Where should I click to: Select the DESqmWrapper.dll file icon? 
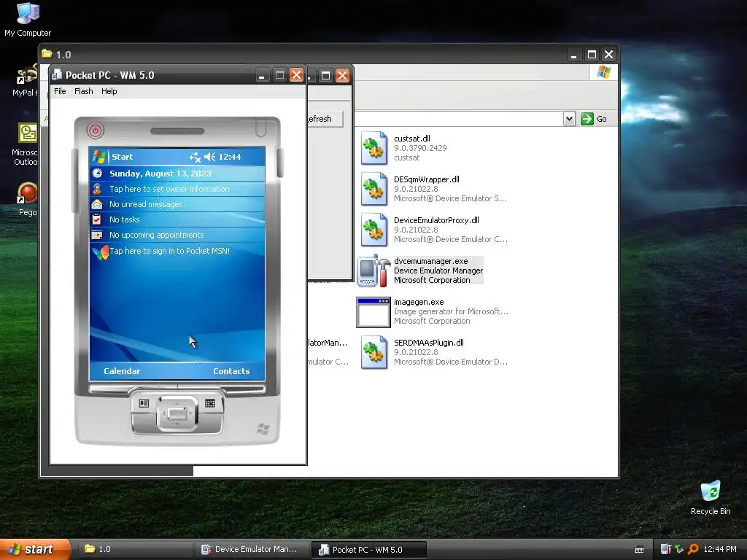pyautogui.click(x=374, y=189)
